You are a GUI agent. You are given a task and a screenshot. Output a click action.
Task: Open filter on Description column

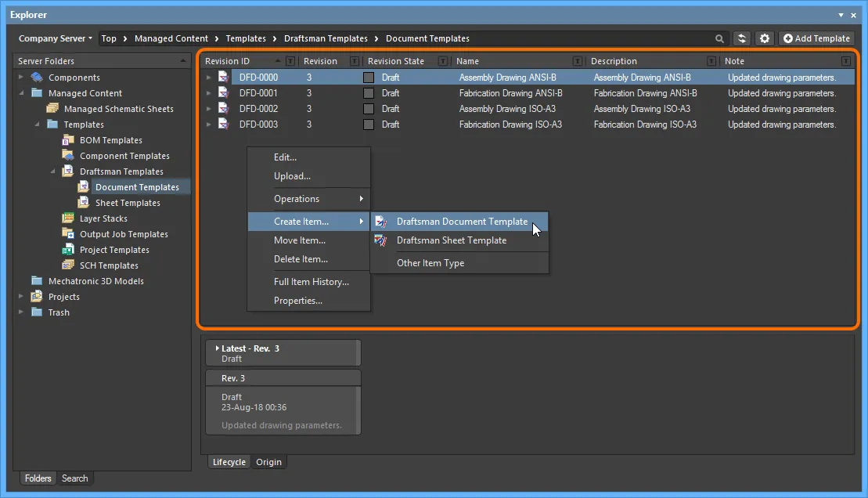coord(712,61)
